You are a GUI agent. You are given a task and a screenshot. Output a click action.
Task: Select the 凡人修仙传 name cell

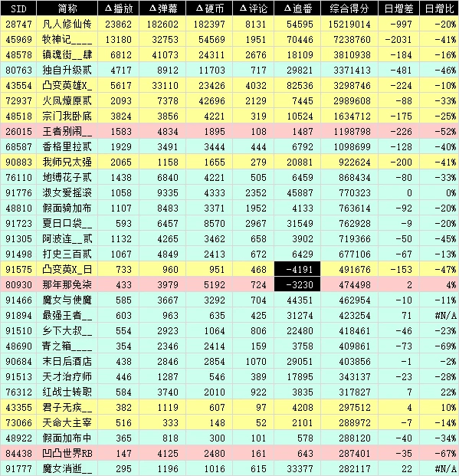[x=67, y=24]
